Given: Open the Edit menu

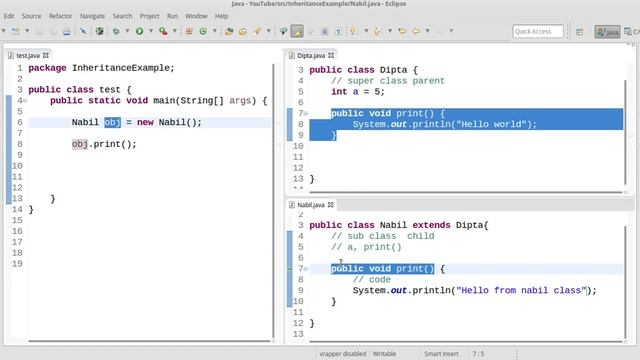Looking at the screenshot, I should (x=9, y=16).
